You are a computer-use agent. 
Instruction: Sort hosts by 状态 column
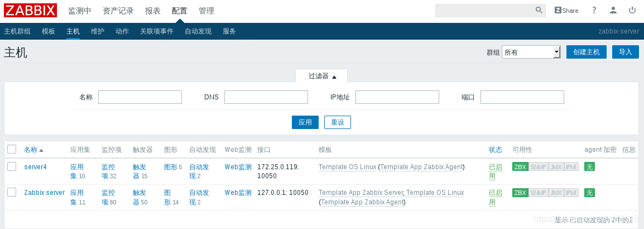click(496, 150)
